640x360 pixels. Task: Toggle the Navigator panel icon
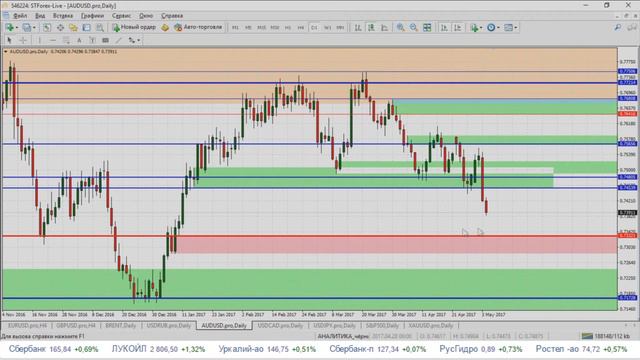click(x=73, y=27)
